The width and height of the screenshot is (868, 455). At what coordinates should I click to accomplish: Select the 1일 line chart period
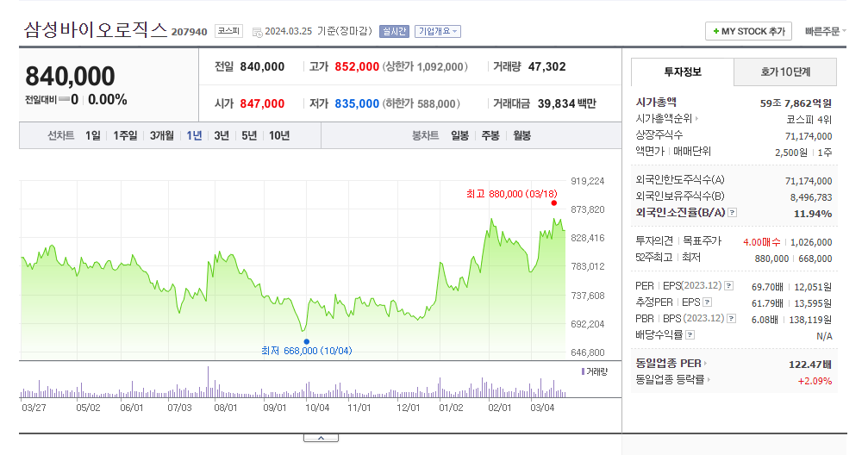click(x=93, y=135)
